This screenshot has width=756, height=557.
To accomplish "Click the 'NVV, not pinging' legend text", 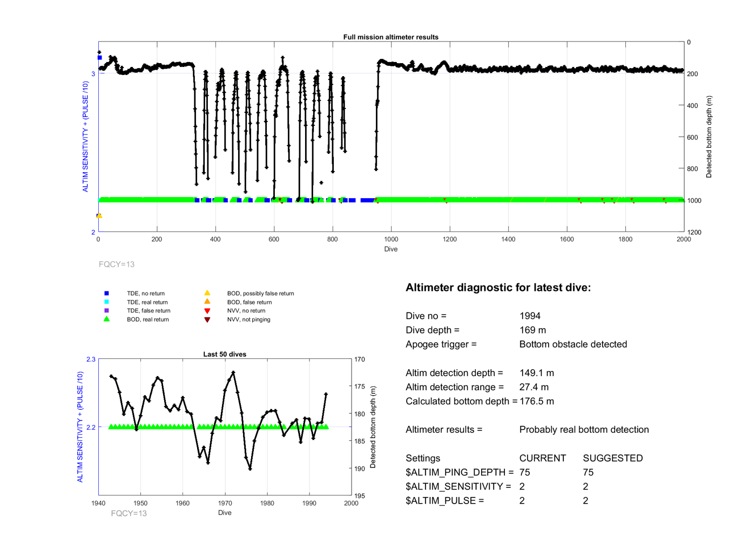I will click(248, 320).
